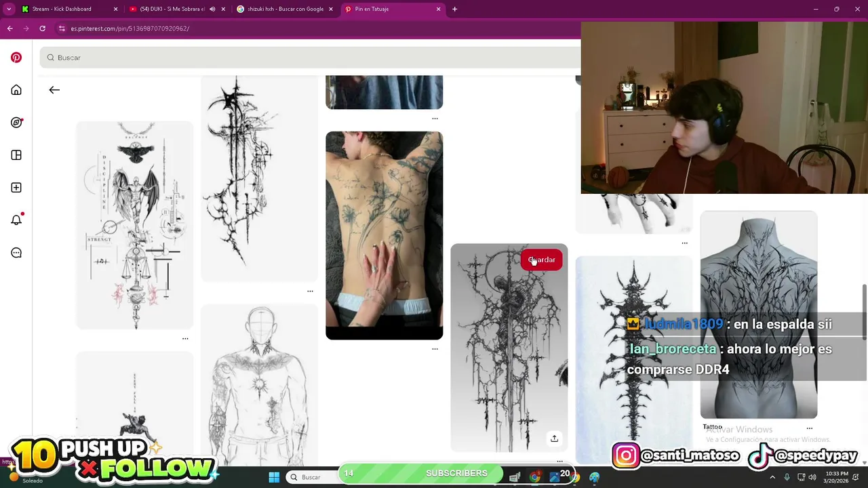Open options dots under thorny line tattoo pin
This screenshot has height=488, width=868.
click(310, 291)
